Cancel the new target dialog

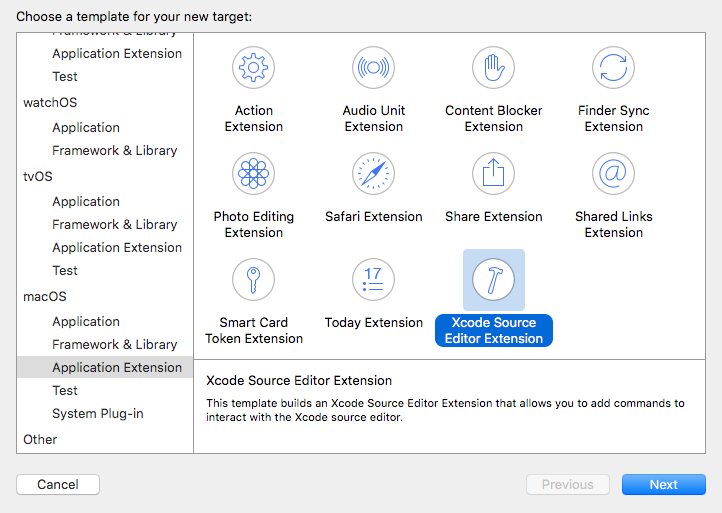[x=58, y=484]
